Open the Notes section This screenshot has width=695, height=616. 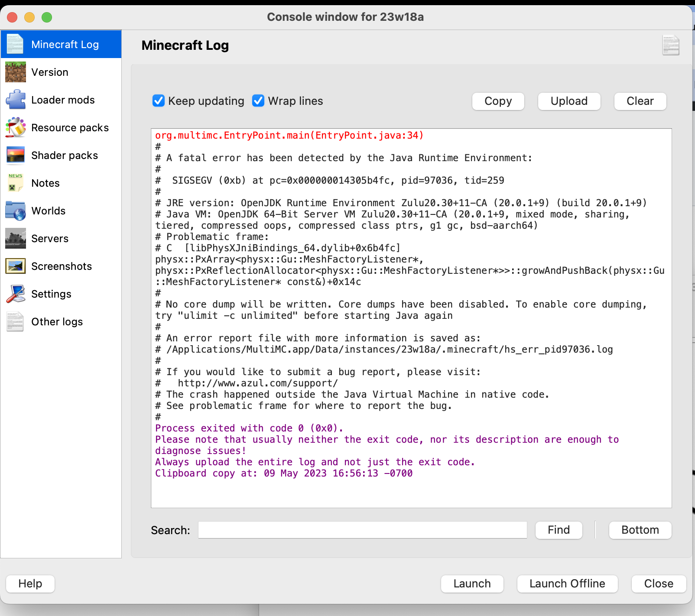tap(45, 183)
